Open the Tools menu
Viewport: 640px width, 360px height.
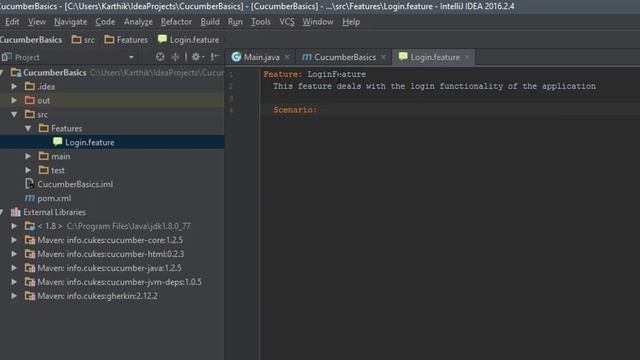click(x=260, y=22)
